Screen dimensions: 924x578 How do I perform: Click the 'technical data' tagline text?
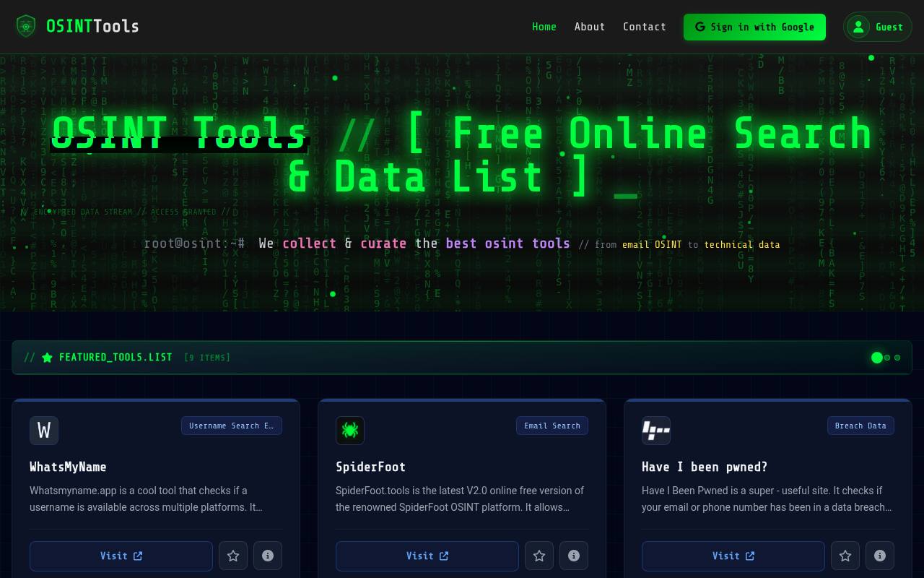click(x=742, y=245)
